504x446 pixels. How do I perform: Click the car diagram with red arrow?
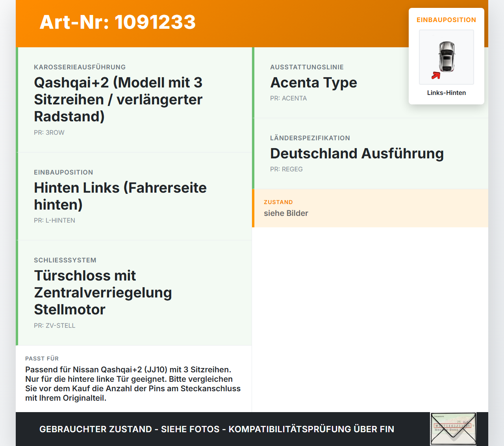pyautogui.click(x=447, y=57)
